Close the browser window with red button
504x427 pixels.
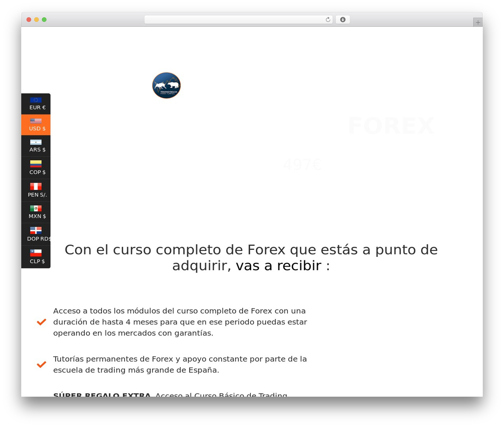[x=29, y=20]
